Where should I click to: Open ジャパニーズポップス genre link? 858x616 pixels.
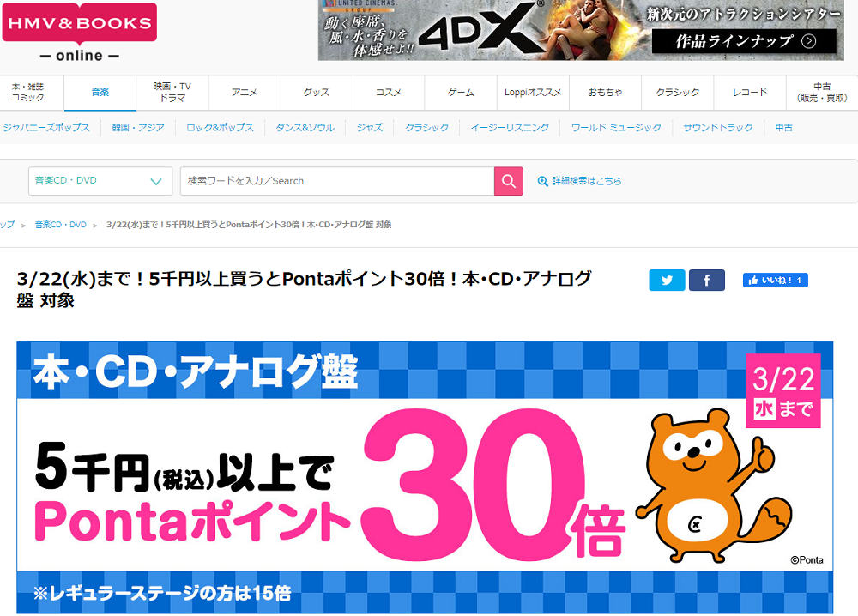(x=46, y=128)
